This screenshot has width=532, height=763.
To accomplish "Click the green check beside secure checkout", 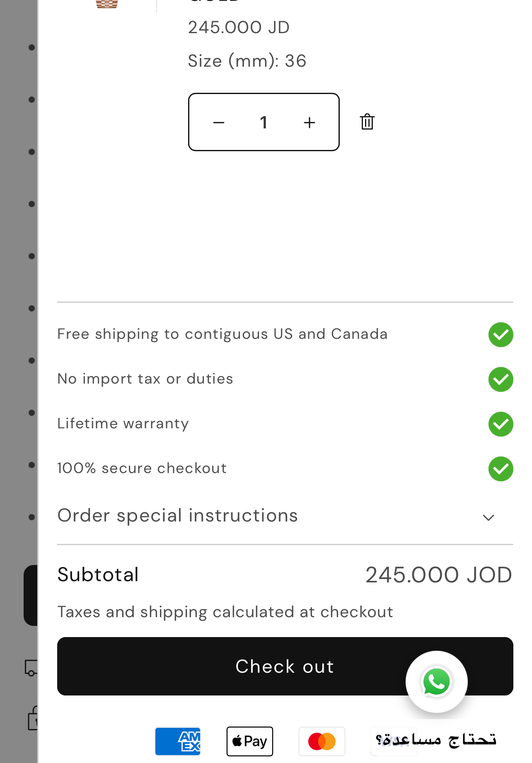I will tap(501, 469).
